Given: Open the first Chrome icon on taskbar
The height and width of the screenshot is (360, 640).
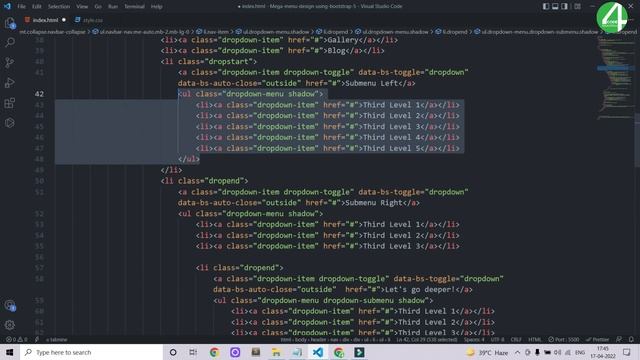Looking at the screenshot, I should (214, 352).
